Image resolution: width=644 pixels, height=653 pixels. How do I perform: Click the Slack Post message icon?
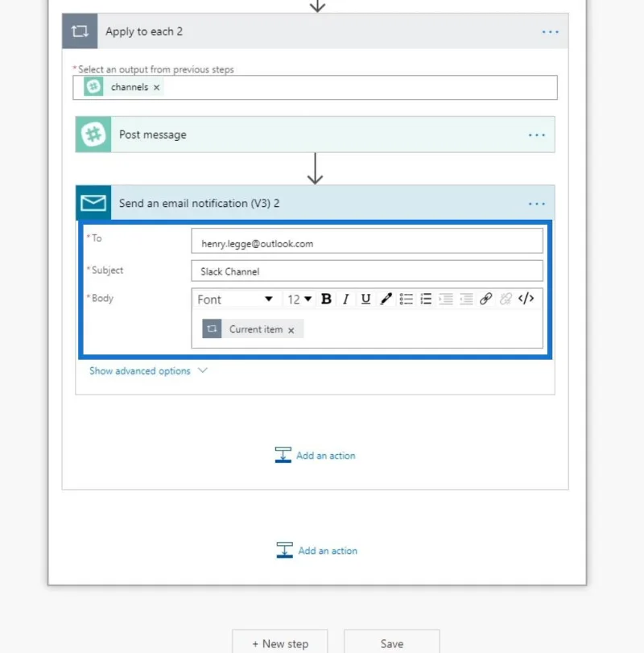pos(93,134)
